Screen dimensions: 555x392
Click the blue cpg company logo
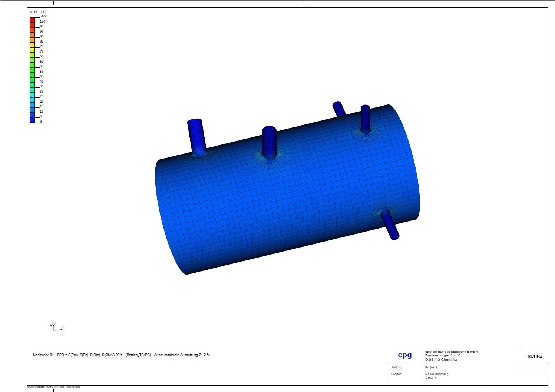(404, 355)
